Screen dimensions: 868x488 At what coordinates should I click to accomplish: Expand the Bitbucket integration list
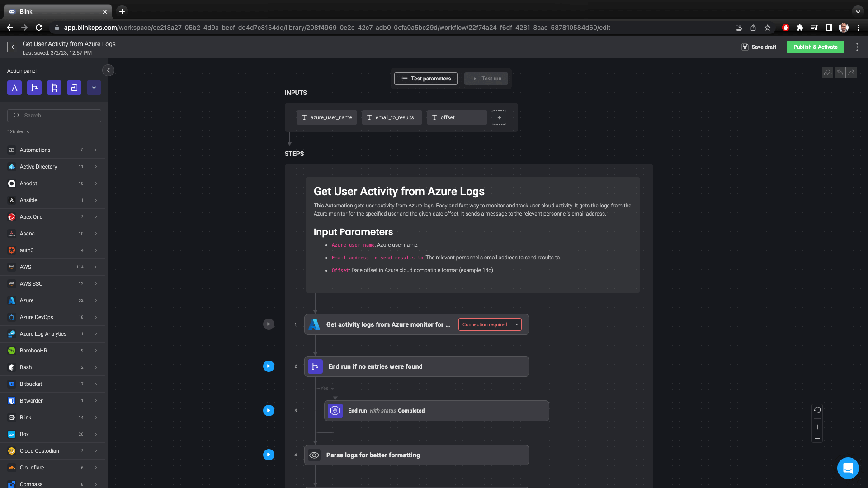click(96, 384)
